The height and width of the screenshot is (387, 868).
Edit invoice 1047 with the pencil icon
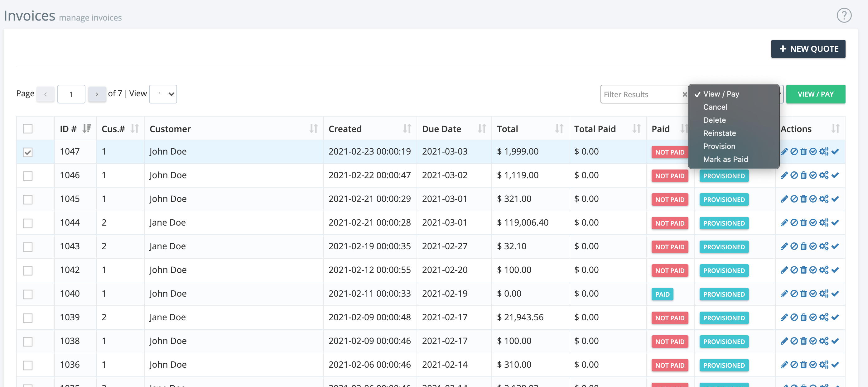click(784, 151)
